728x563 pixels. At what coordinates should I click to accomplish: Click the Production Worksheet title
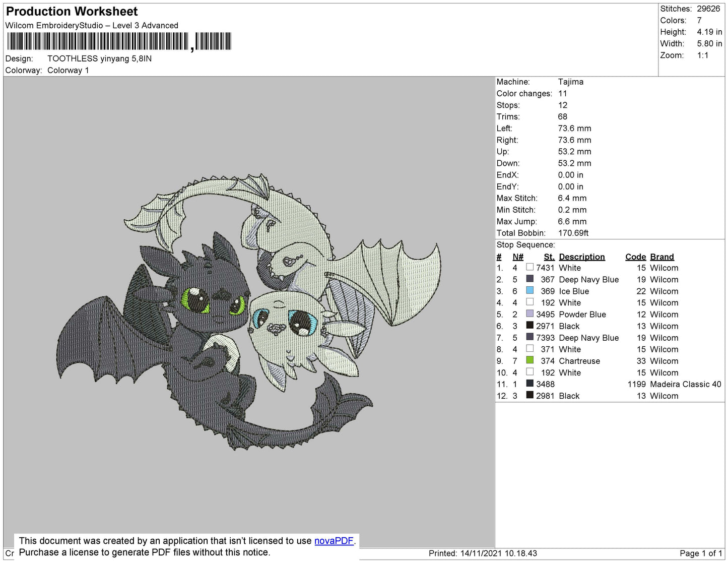tap(72, 12)
